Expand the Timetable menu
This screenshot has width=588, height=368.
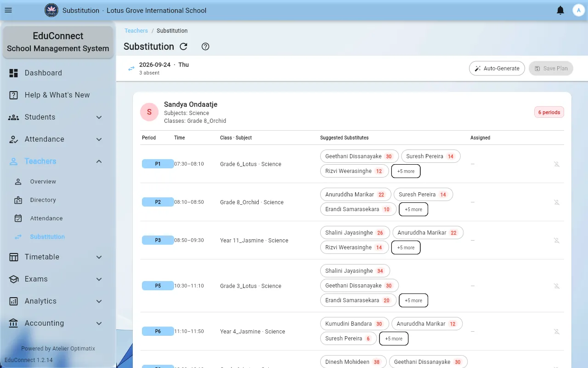coord(58,257)
